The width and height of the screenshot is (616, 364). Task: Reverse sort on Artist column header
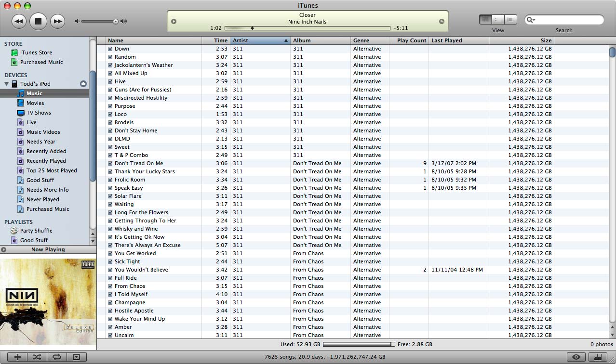tap(260, 40)
